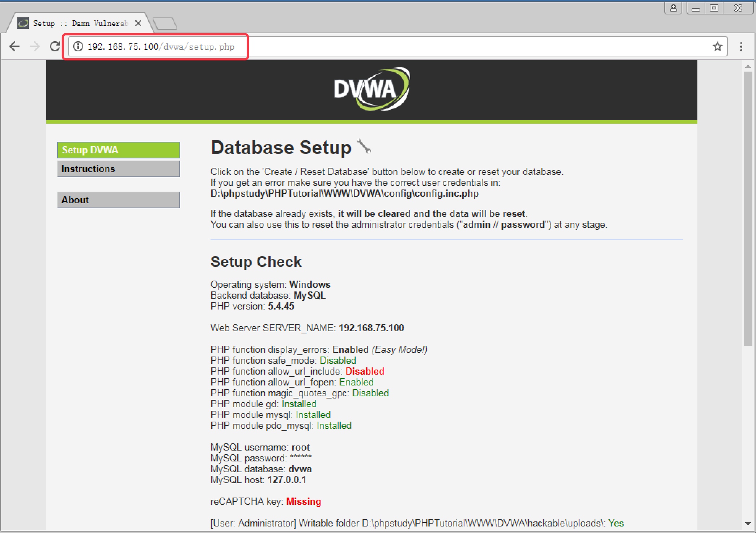Click the browser back arrow
Image resolution: width=756 pixels, height=533 pixels.
(x=14, y=47)
